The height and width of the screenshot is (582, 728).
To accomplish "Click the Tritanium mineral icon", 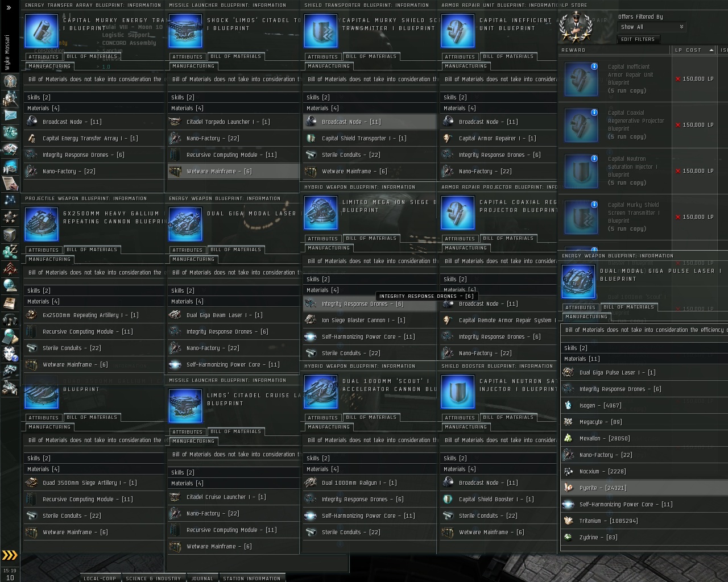I will pyautogui.click(x=568, y=521).
